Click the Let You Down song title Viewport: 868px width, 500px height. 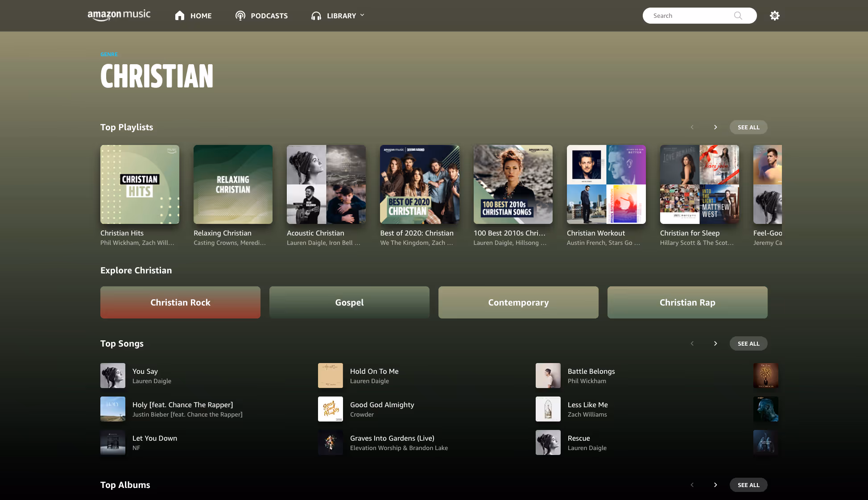click(x=155, y=438)
